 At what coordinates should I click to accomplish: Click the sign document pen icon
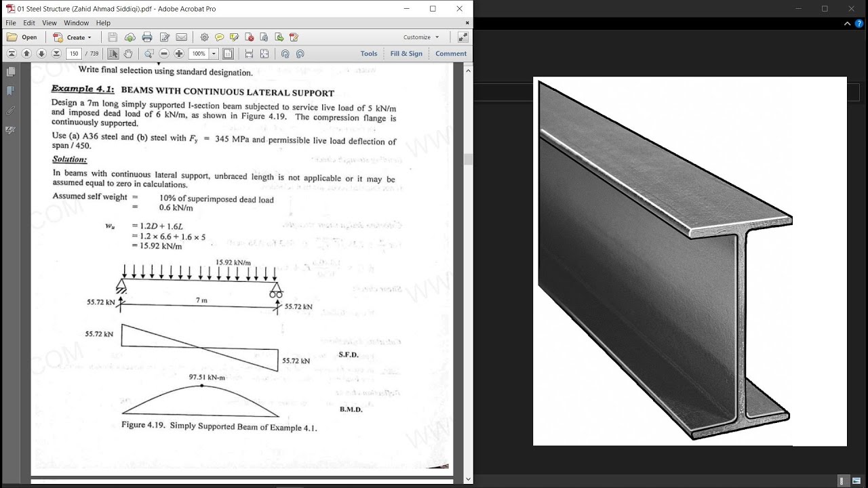[294, 37]
